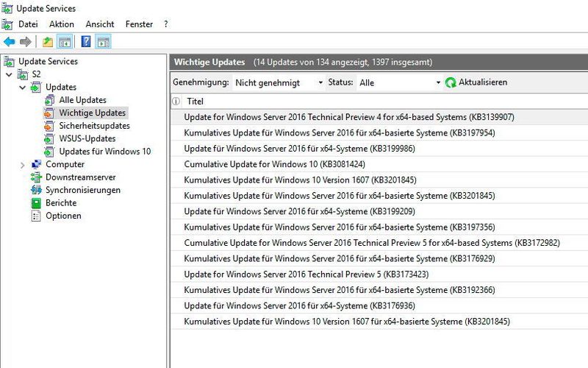
Task: Select update row KB3197954
Action: click(379, 133)
